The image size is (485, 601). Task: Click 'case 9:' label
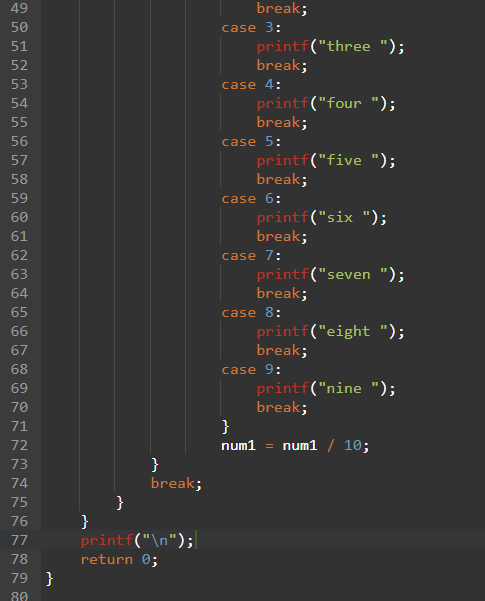251,369
